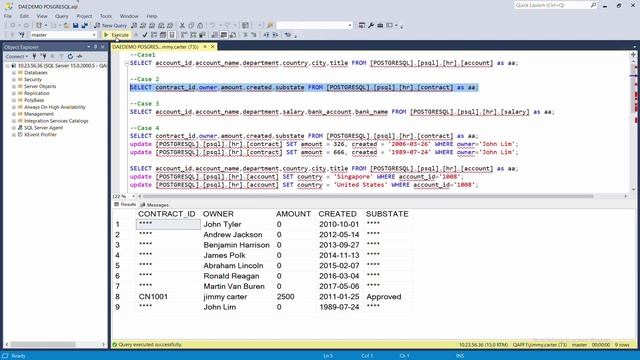640x360 pixels.
Task: Click the Cut scissors icon
Action: click(182, 25)
